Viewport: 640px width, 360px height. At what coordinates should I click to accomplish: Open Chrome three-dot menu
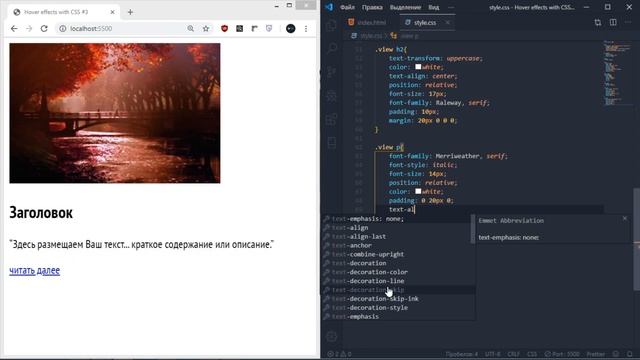306,29
